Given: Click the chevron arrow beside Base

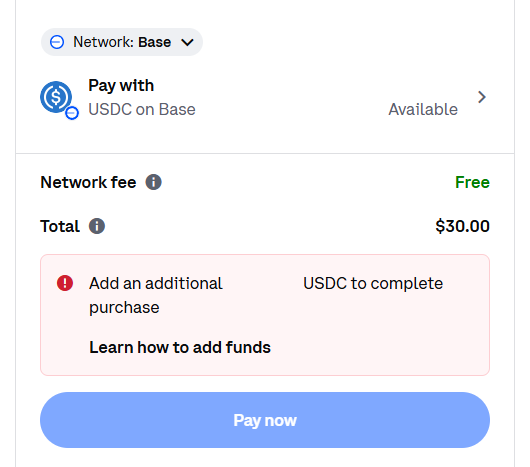Looking at the screenshot, I should pyautogui.click(x=187, y=43).
